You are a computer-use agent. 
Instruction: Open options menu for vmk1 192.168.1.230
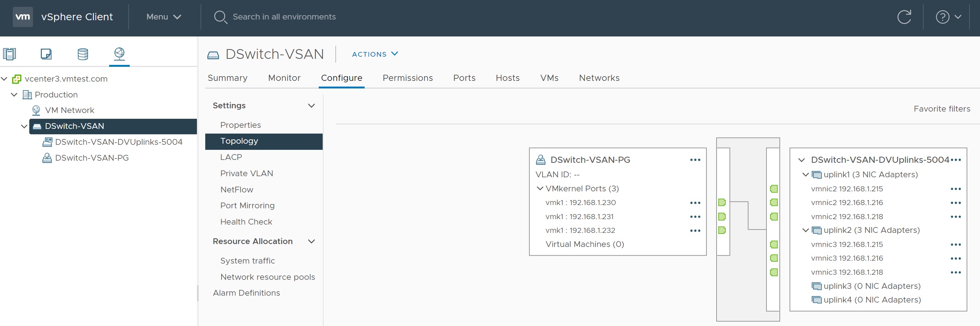(695, 203)
